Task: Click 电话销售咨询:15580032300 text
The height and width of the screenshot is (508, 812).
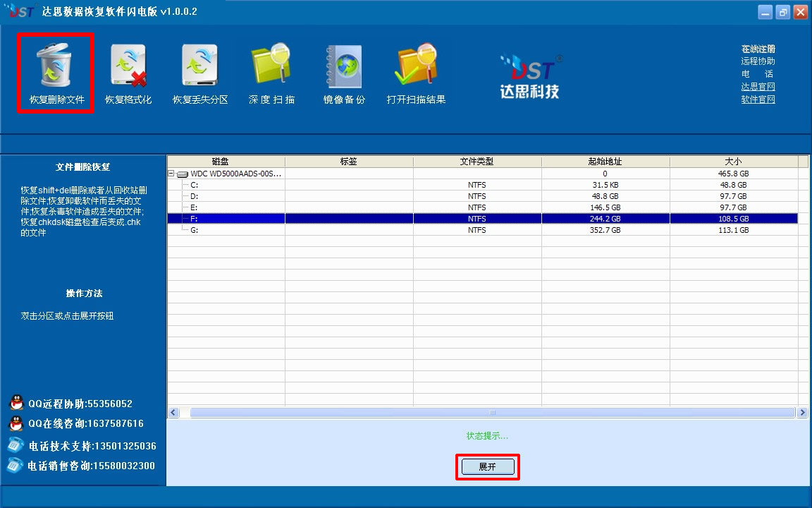Action: point(91,466)
